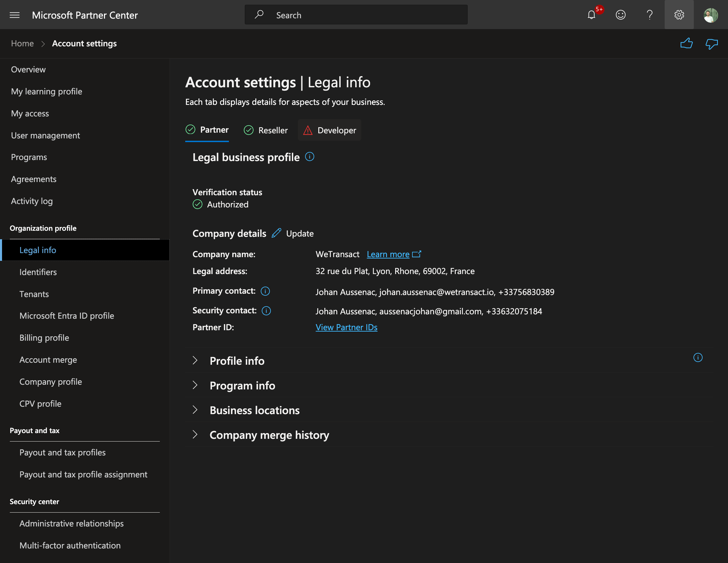Open Payout and tax profiles
Screen dimensions: 728x563
(63, 452)
